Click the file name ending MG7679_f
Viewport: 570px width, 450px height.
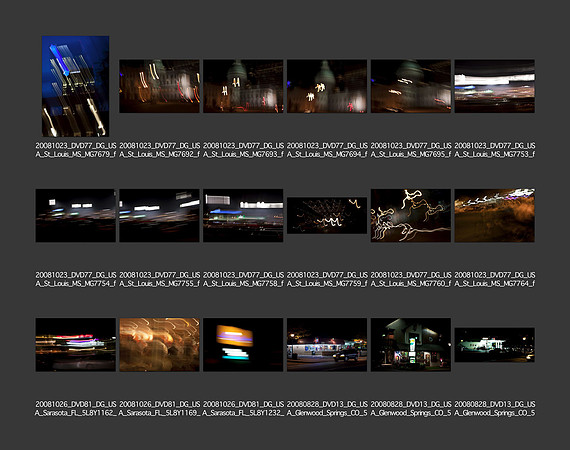(76, 150)
